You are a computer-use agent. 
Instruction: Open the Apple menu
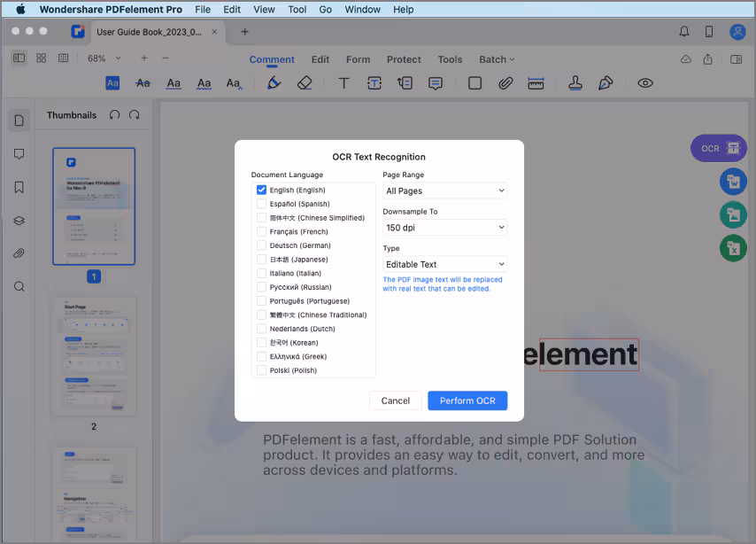click(20, 9)
